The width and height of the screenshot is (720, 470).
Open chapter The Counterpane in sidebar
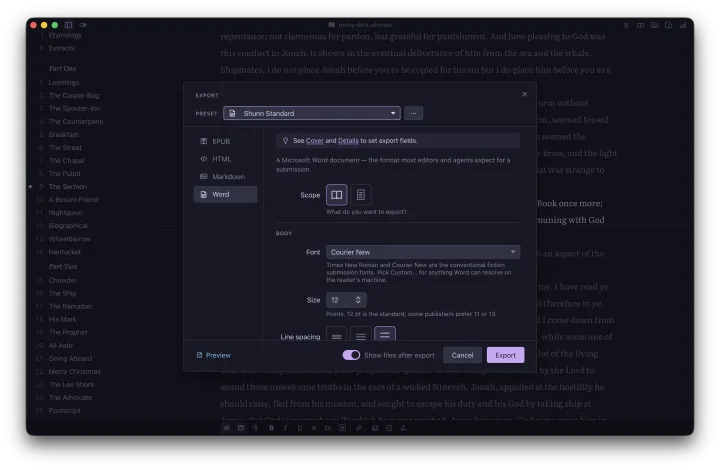point(76,122)
